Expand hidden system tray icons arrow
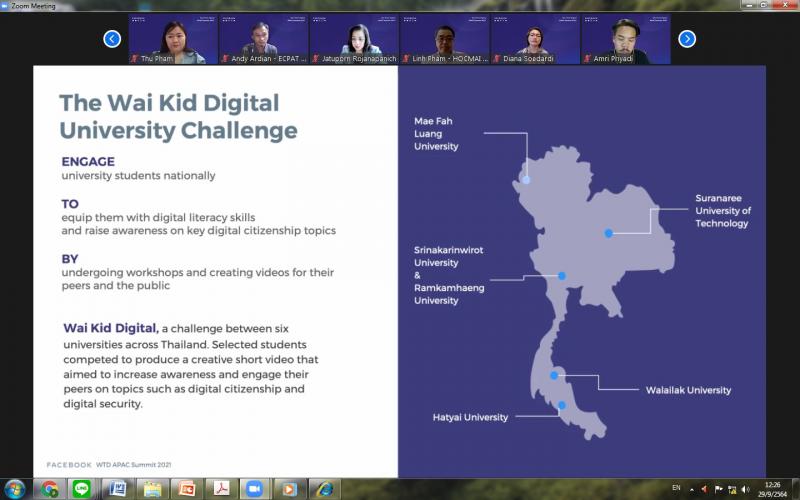Viewport: 800px width, 500px height. click(x=692, y=489)
